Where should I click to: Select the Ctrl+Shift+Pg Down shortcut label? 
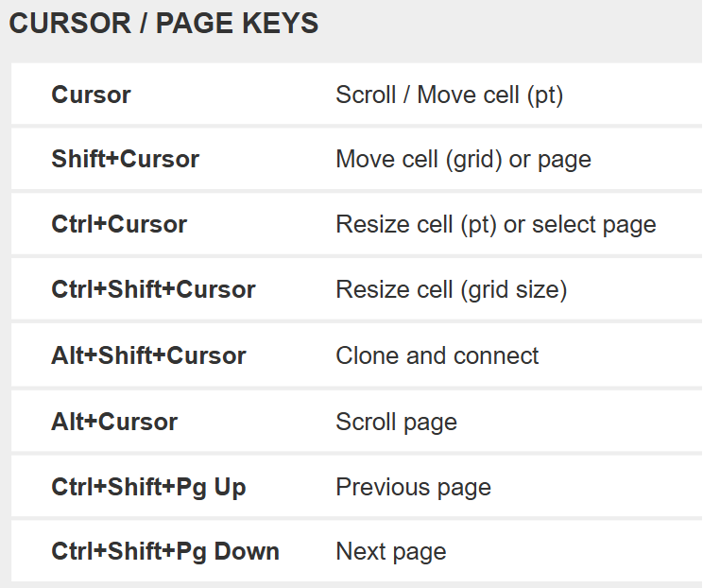(165, 551)
